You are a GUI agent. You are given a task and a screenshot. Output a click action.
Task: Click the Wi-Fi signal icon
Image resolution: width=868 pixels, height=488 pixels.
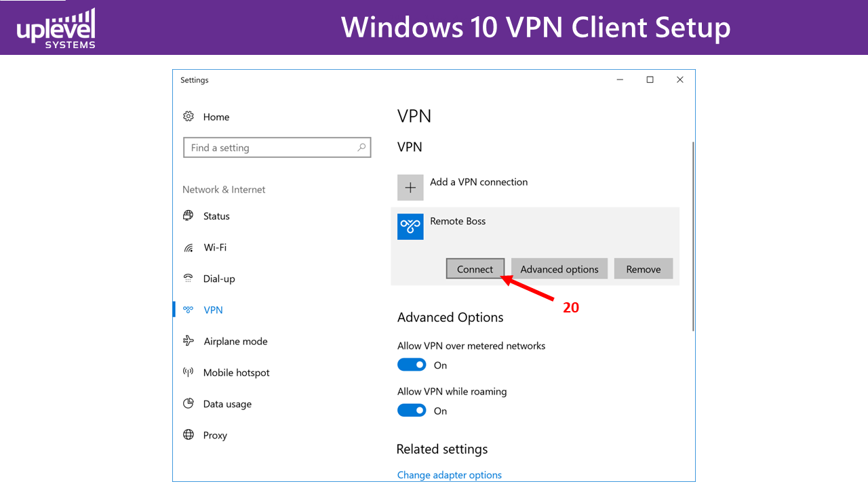[189, 247]
